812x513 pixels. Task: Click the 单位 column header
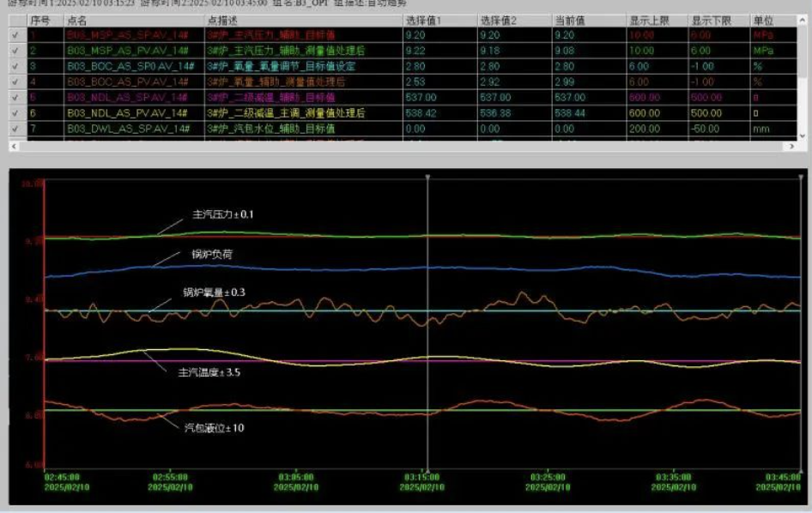[773, 21]
